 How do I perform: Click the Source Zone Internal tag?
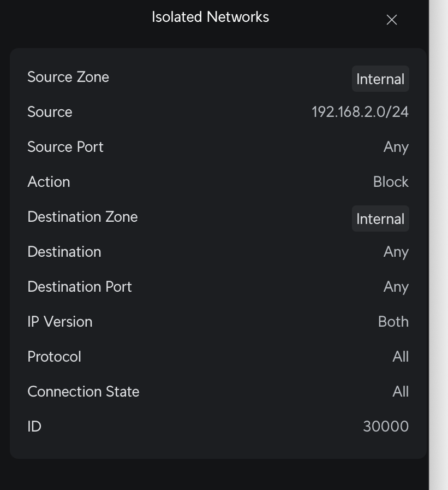[x=380, y=79]
